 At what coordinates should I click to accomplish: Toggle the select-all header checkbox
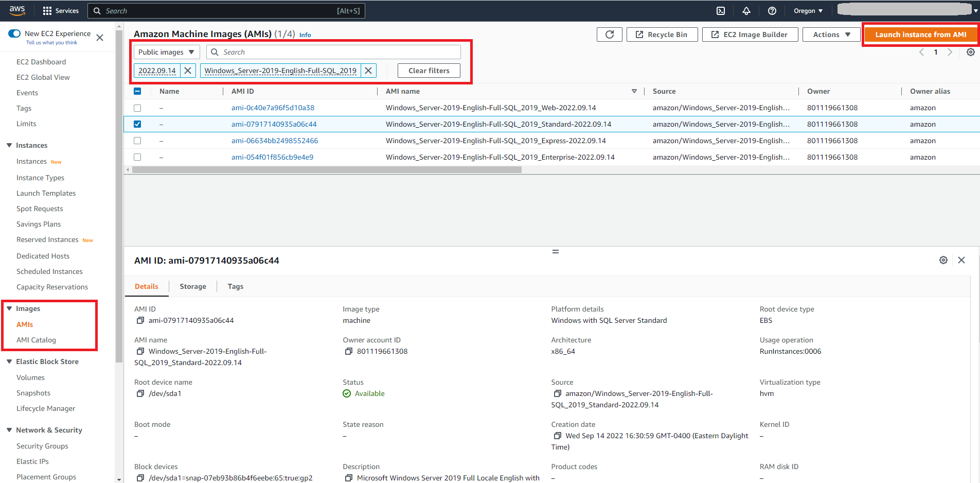point(137,91)
